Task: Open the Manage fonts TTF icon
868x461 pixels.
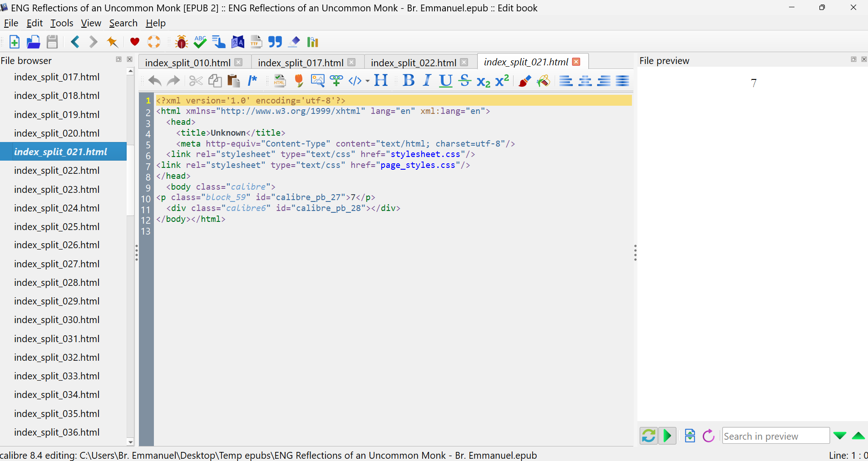Action: coord(256,42)
